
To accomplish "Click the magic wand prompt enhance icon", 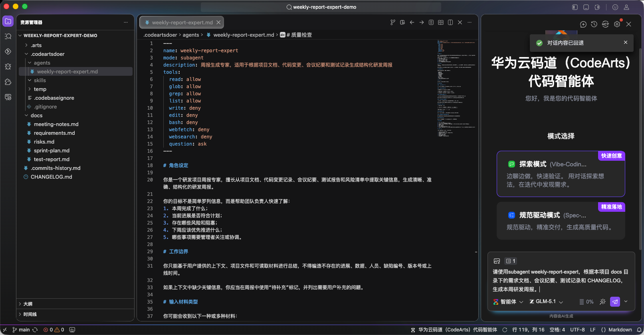I will (x=603, y=301).
